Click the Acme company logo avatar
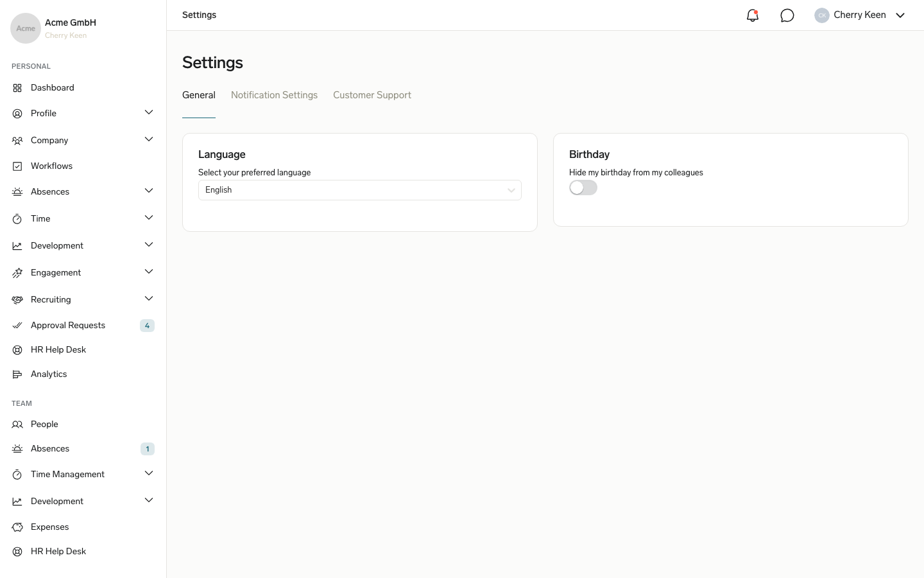Viewport: 924px width, 578px height. (26, 28)
